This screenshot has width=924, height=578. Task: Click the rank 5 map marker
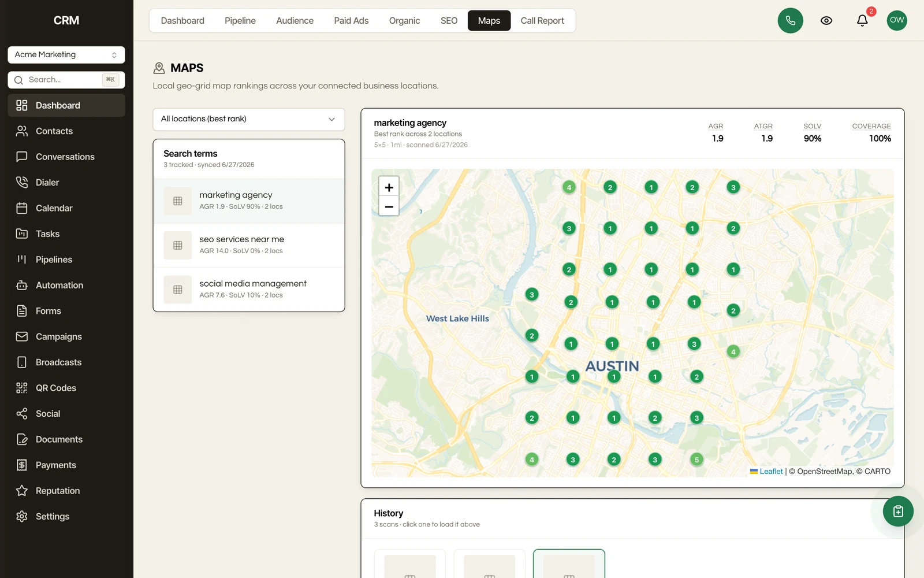coord(696,460)
